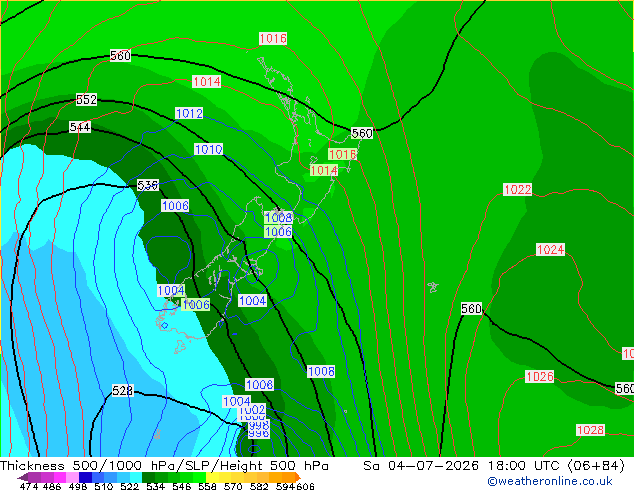The width and height of the screenshot is (634, 490).
Task: Click the 558 legend value
Action: (x=207, y=486)
